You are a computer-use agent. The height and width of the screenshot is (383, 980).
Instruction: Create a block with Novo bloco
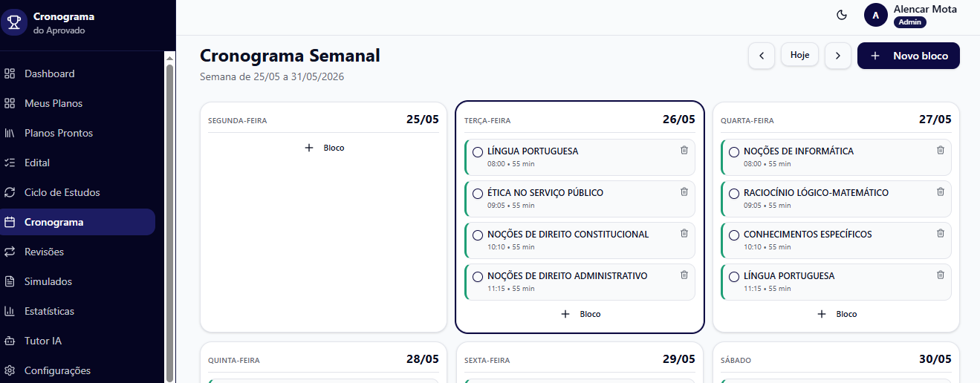(x=909, y=56)
